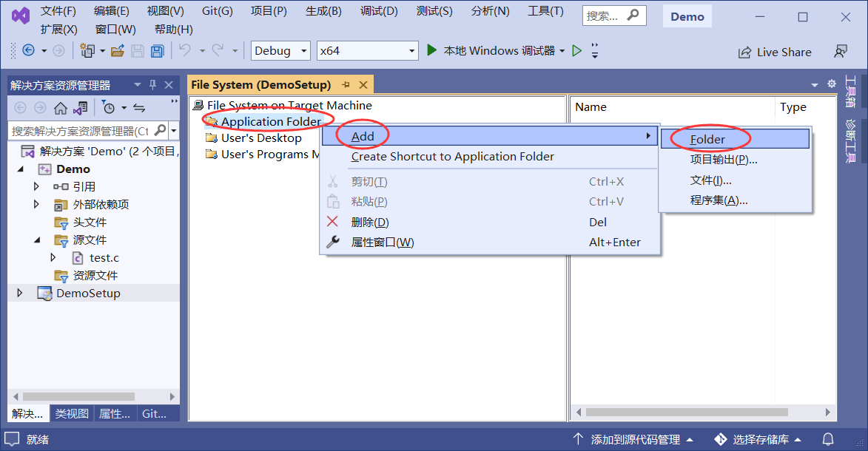
Task: Toggle auto-hide pin on Solution Explorer panel
Action: pyautogui.click(x=153, y=85)
